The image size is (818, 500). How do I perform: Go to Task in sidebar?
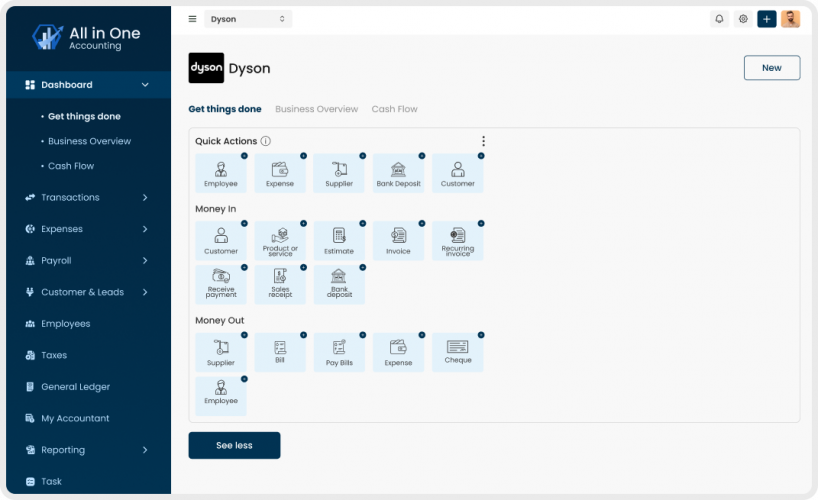click(51, 481)
